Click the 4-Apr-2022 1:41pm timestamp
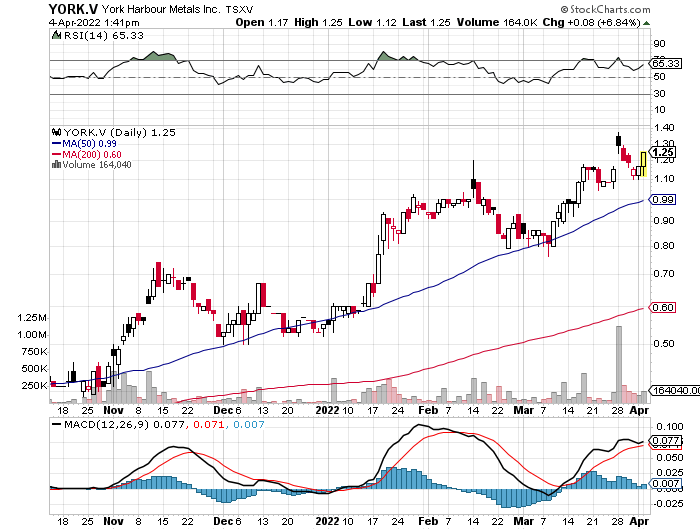 (94, 22)
